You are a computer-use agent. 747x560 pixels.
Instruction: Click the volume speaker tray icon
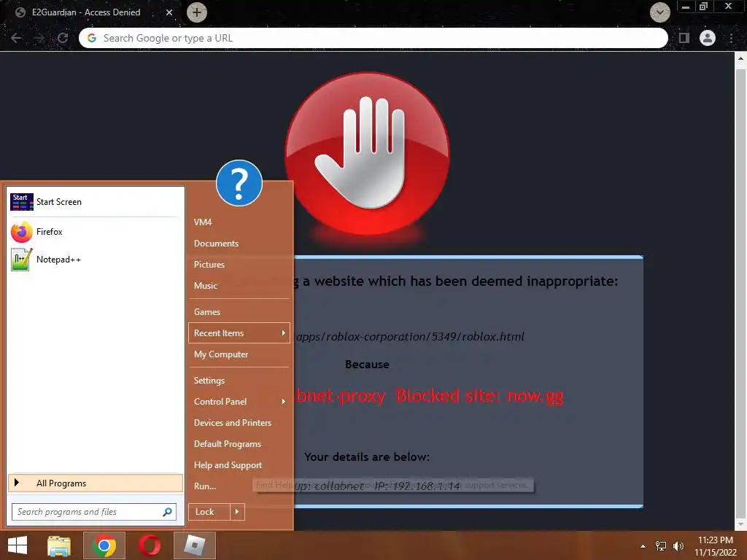(x=678, y=546)
